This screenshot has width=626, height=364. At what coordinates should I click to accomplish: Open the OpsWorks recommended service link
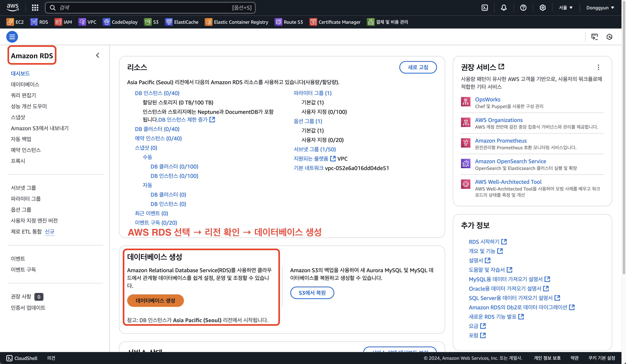487,99
